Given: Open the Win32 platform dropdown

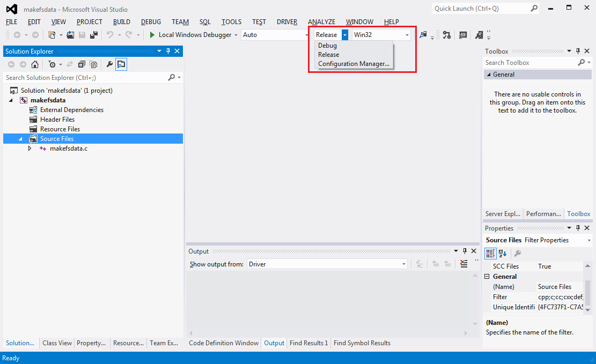Looking at the screenshot, I should pos(406,34).
